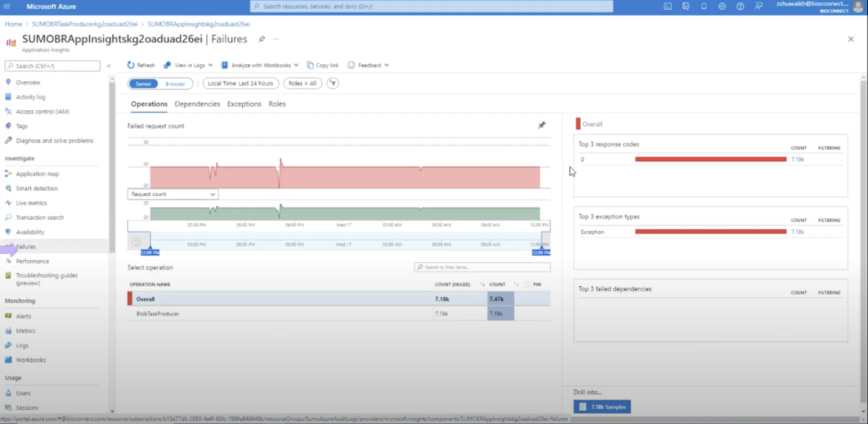Click the Refresh toolbar button
Viewport: 868px width, 424px height.
click(141, 65)
